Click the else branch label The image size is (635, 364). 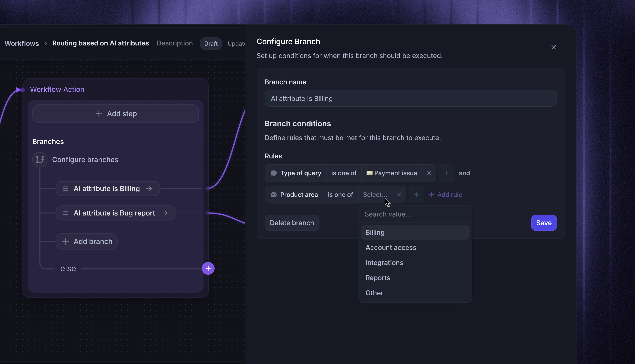pos(68,268)
